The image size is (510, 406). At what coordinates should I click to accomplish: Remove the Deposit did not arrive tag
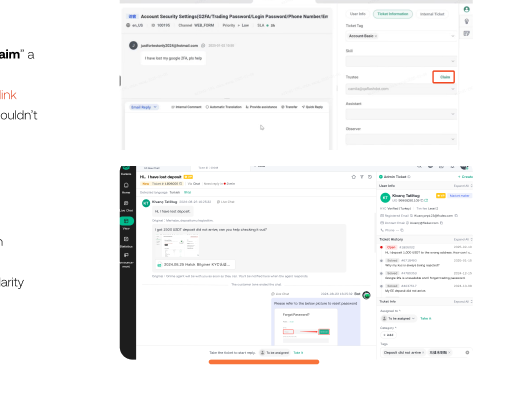coord(423,352)
